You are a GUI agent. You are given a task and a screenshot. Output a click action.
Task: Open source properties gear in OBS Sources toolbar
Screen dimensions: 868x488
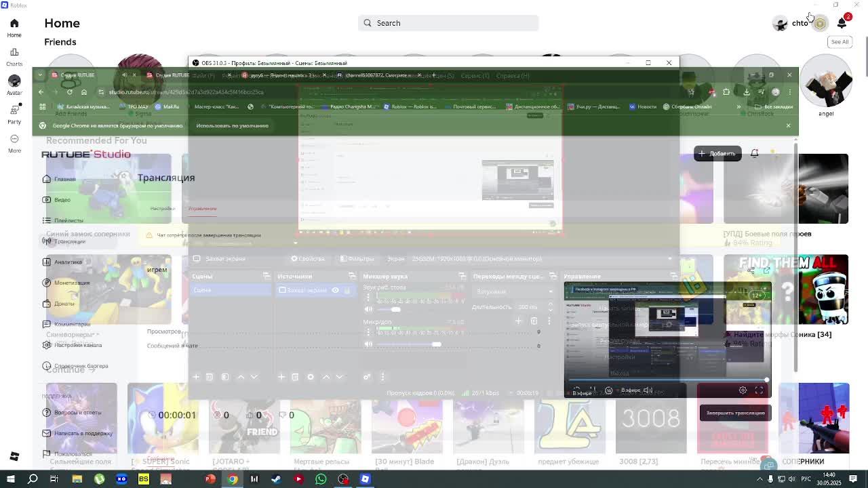point(311,377)
